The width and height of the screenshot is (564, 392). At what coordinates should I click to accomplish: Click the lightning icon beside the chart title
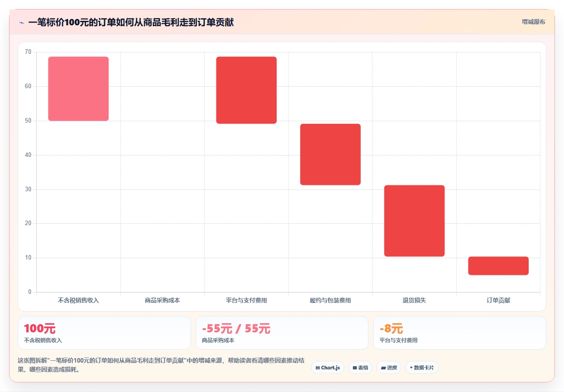pos(21,23)
